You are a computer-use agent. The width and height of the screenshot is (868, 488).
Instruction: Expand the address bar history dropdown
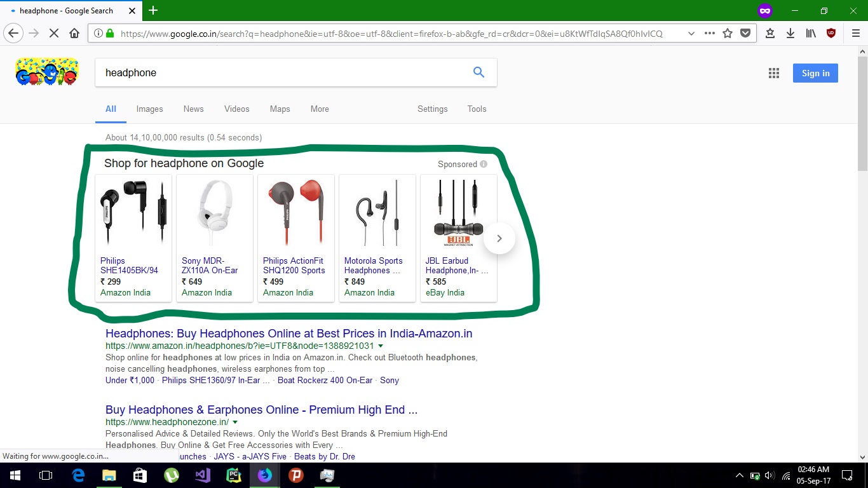691,33
